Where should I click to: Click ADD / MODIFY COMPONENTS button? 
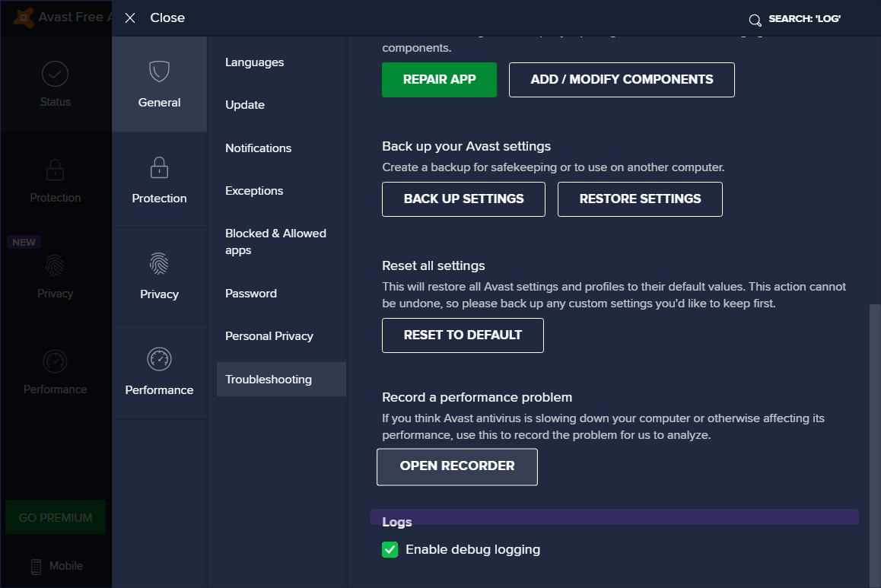[x=622, y=80]
